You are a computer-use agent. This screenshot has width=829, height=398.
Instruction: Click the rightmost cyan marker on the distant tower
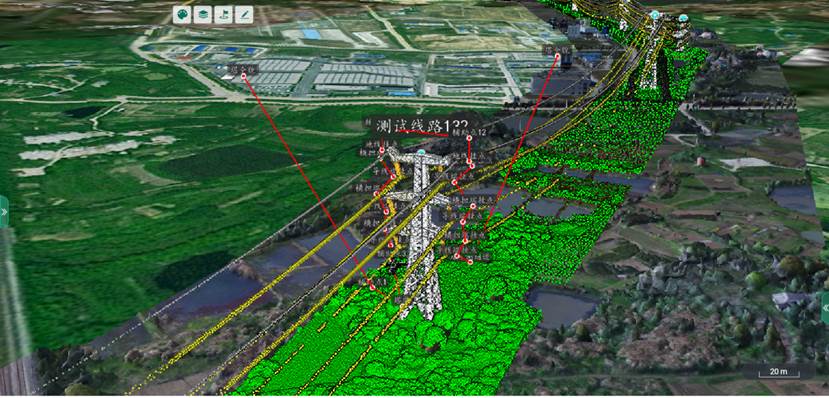pos(683,18)
